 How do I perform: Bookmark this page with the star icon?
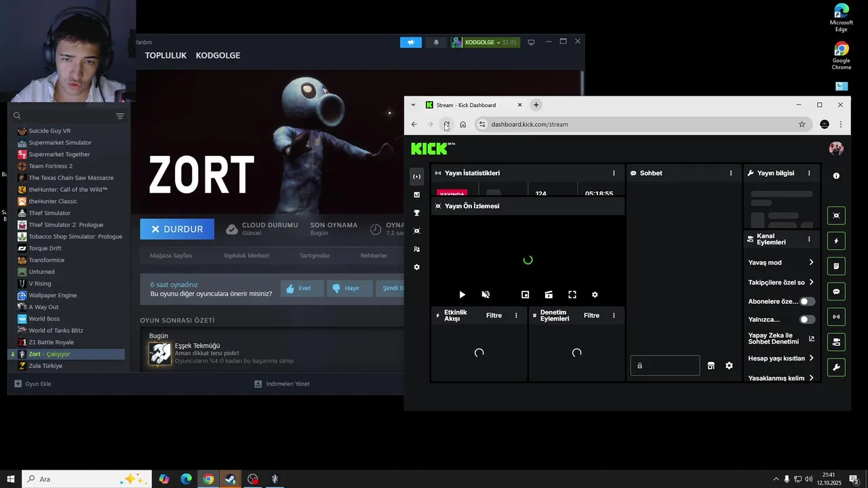point(802,125)
